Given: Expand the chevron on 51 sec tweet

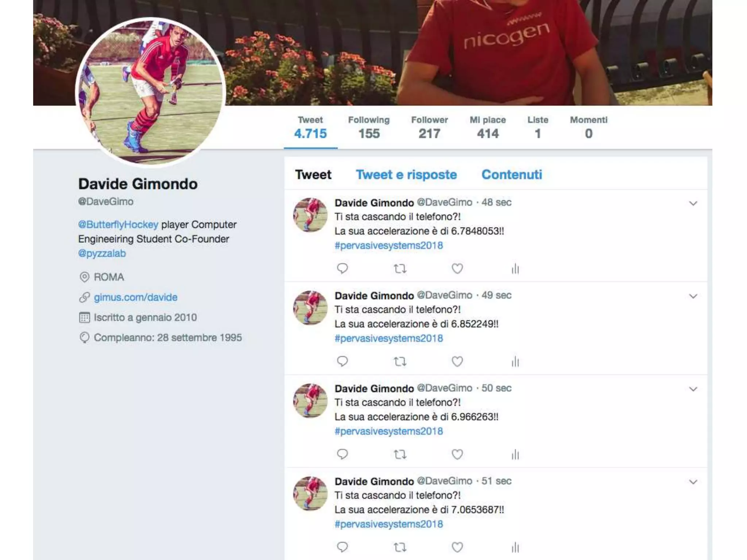Looking at the screenshot, I should click(x=693, y=482).
